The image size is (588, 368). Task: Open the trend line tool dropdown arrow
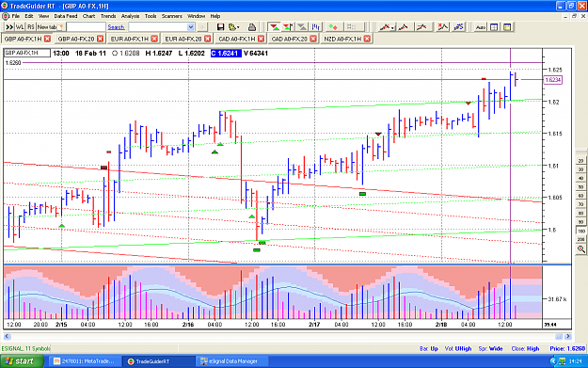(392, 27)
